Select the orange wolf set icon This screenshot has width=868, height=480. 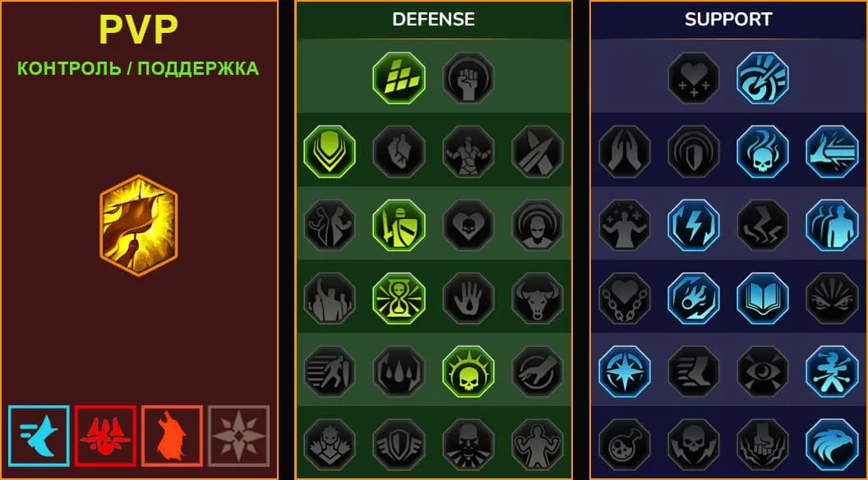172,436
